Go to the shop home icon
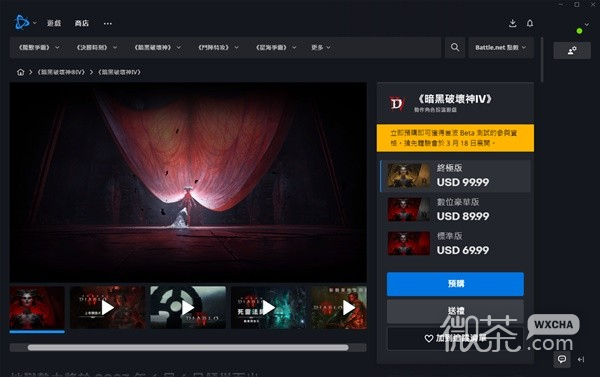Image resolution: width=600 pixels, height=377 pixels. tap(21, 72)
